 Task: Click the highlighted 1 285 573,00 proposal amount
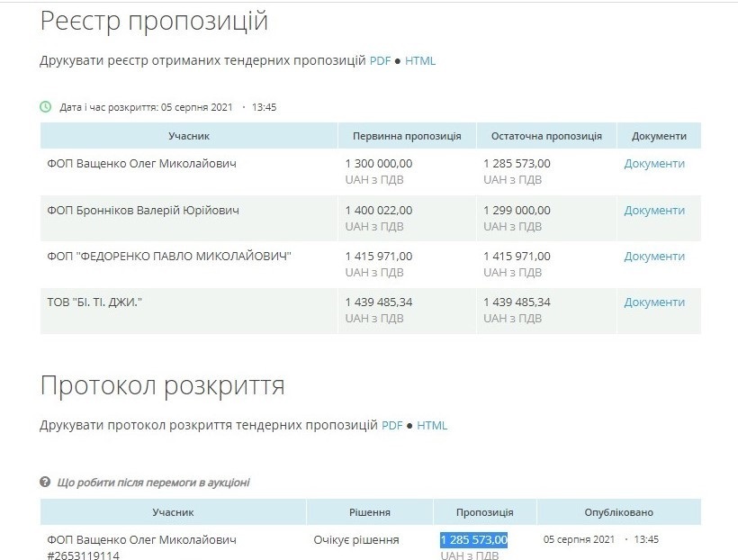tap(474, 540)
